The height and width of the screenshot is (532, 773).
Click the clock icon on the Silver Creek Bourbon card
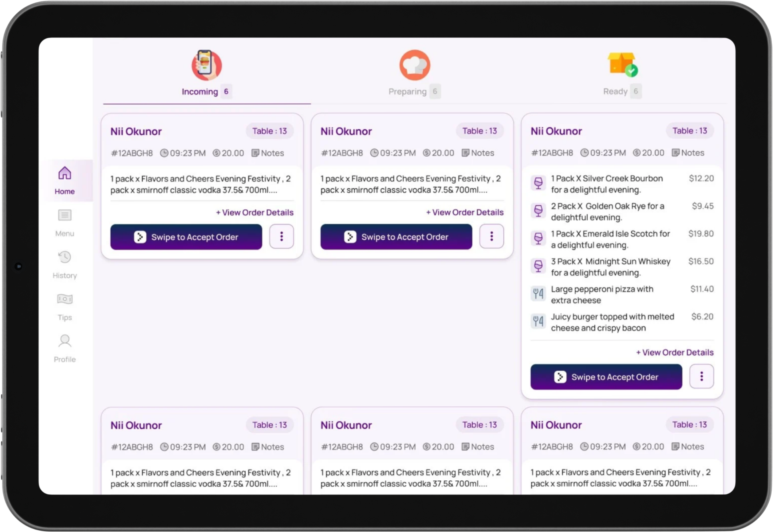coord(584,153)
